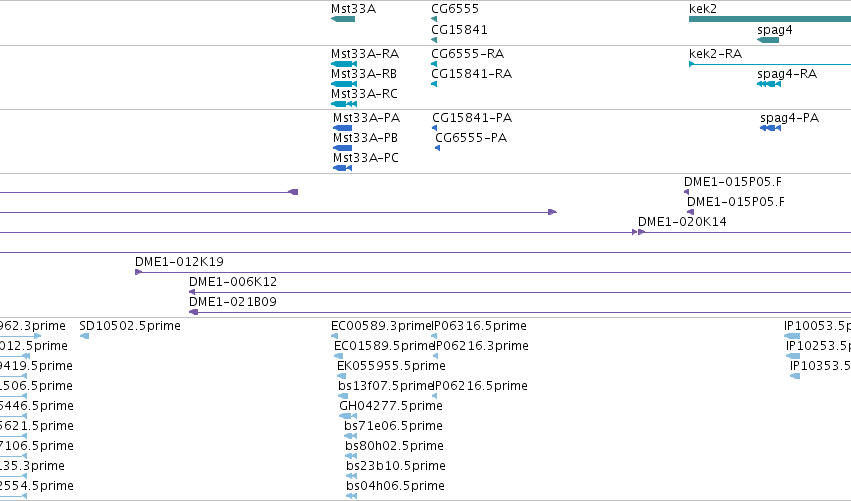
Task: Select the CG15841-RA transcript label
Action: [x=471, y=74]
